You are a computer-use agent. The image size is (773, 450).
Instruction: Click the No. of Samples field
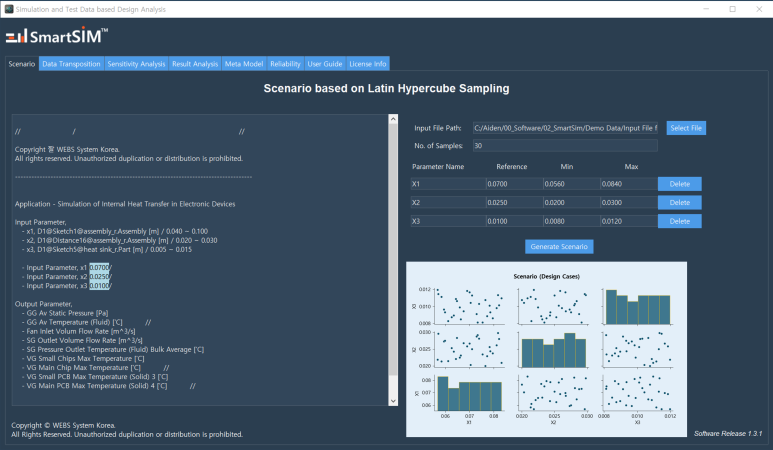point(565,145)
